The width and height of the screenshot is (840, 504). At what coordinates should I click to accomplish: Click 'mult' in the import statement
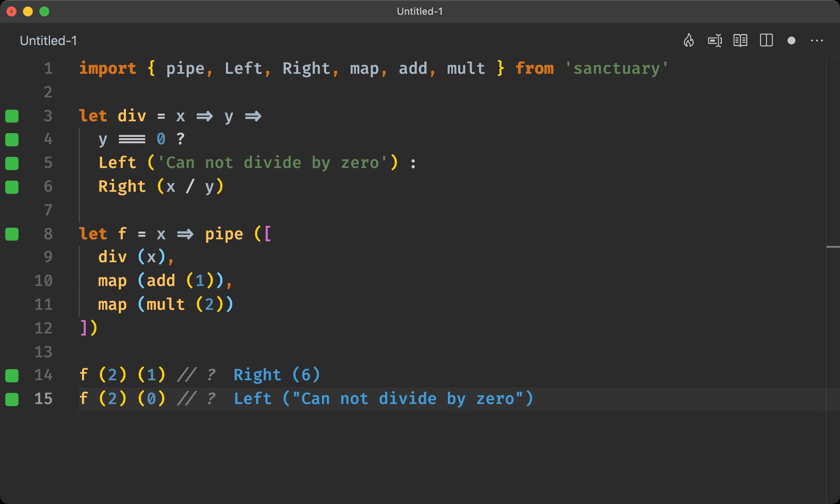tap(466, 68)
